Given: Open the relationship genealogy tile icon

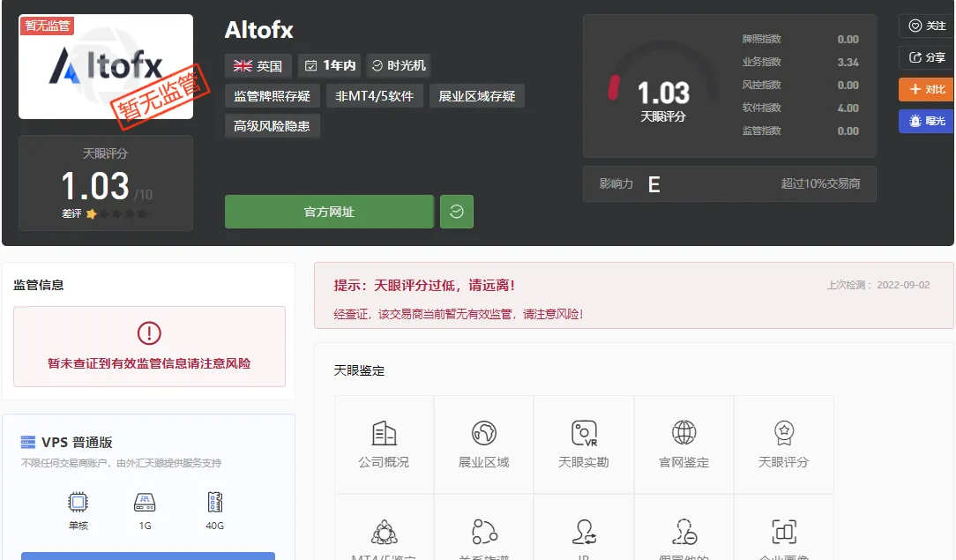Looking at the screenshot, I should [484, 532].
